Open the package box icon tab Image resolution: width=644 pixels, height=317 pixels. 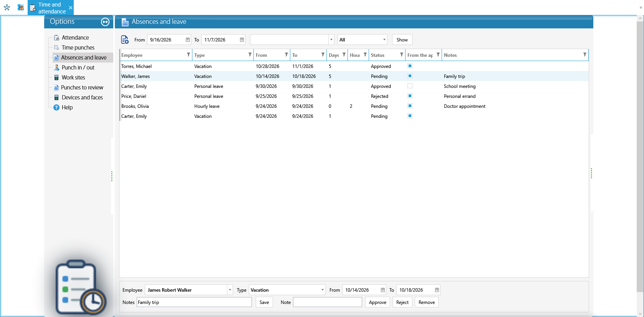point(21,7)
